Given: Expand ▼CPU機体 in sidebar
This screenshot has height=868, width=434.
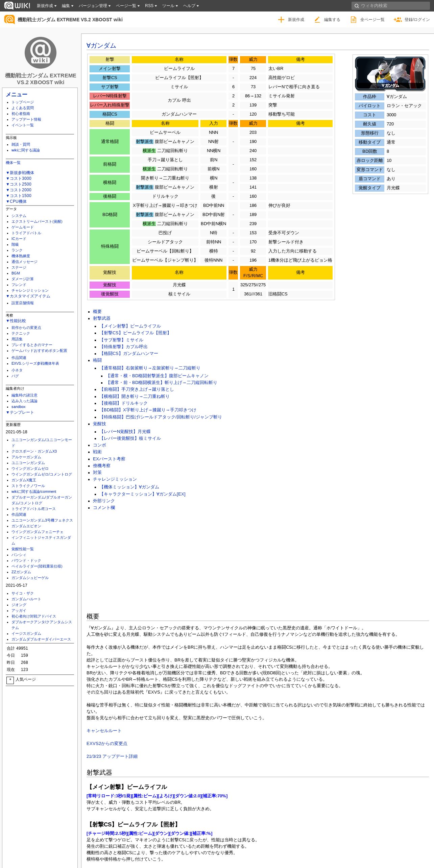Looking at the screenshot, I should (16, 201).
